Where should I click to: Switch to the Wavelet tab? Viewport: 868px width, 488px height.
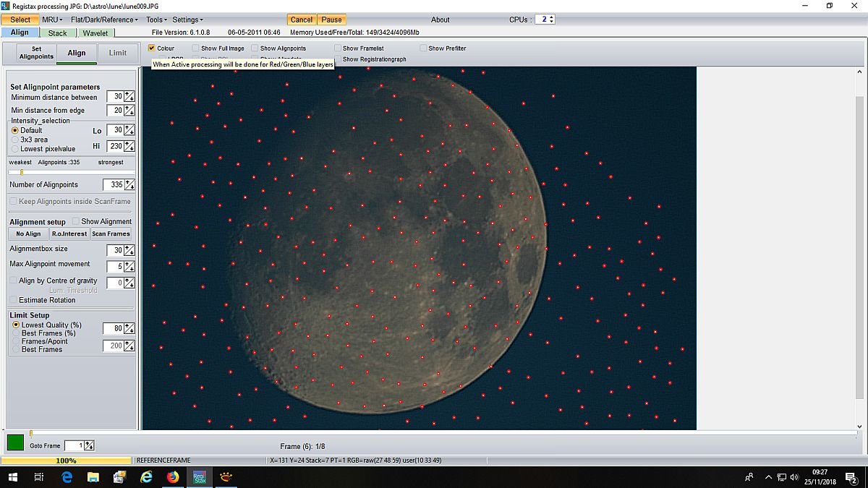pyautogui.click(x=95, y=33)
